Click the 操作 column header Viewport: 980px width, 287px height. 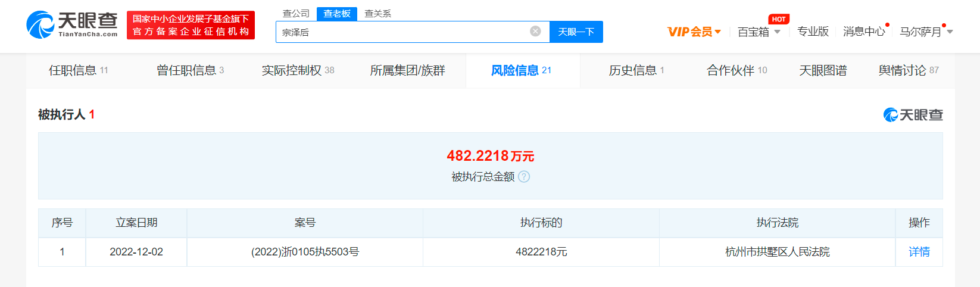(x=919, y=223)
